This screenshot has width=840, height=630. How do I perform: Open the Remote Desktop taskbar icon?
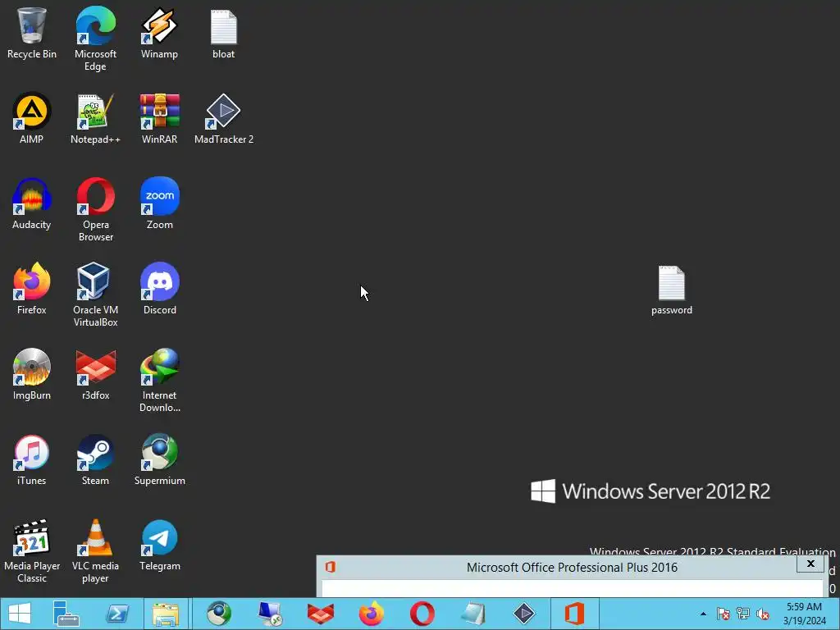[x=269, y=614]
